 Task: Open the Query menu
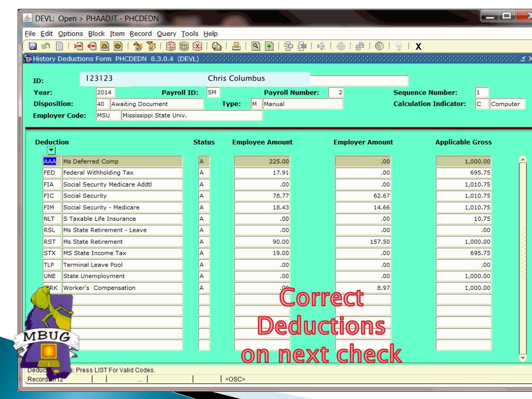click(166, 34)
